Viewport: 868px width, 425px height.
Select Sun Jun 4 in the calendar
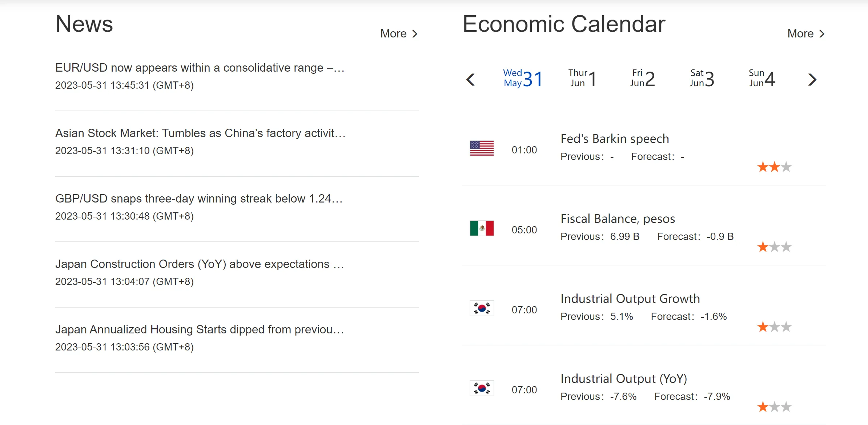(762, 79)
